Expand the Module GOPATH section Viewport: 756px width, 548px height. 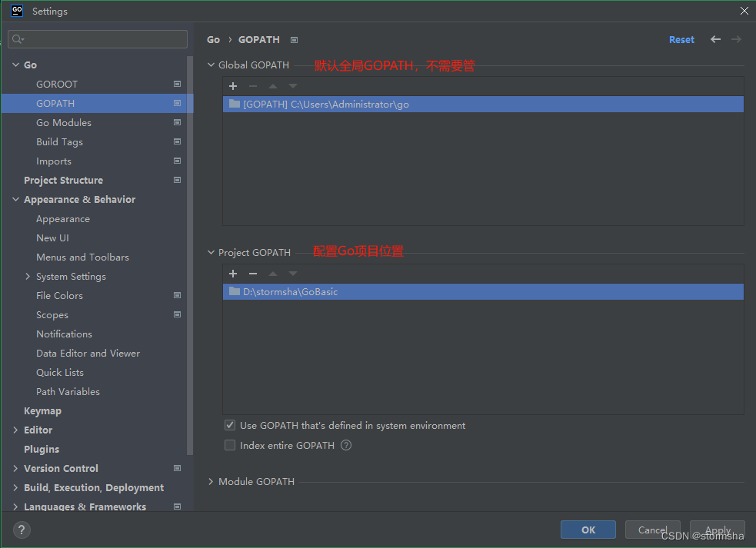[211, 481]
